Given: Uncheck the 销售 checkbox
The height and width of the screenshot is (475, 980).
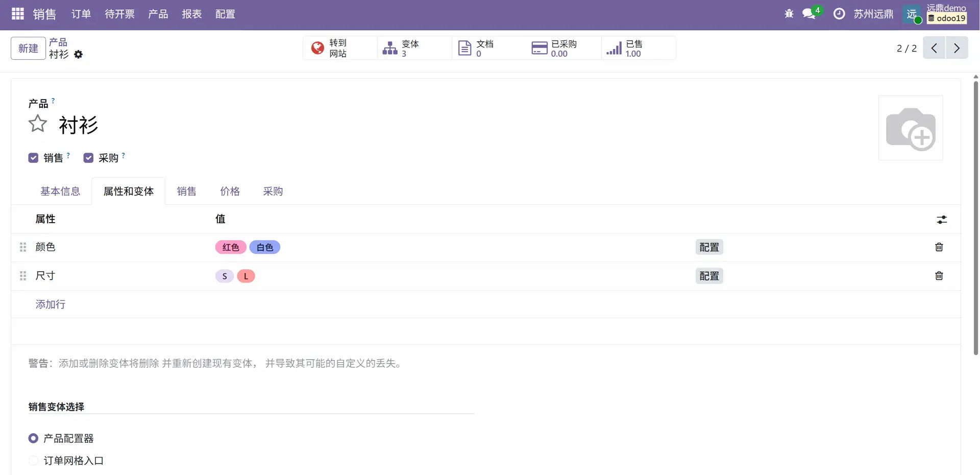Looking at the screenshot, I should pyautogui.click(x=34, y=158).
